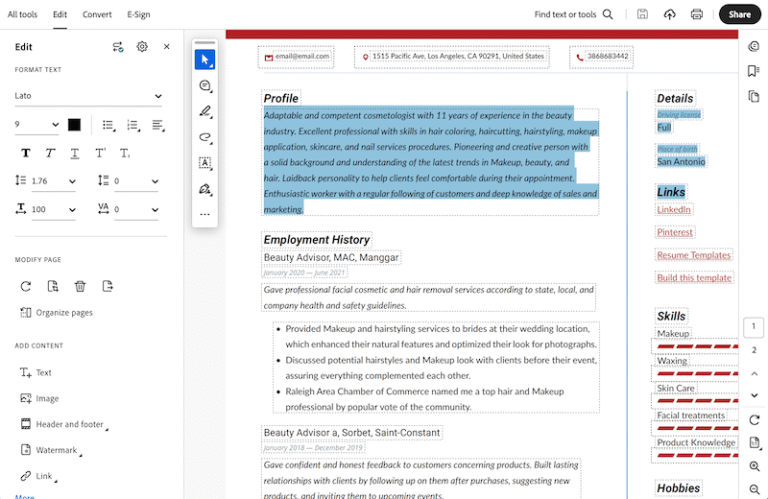Open the E-Sign tab
This screenshot has height=499, width=768.
(x=139, y=15)
